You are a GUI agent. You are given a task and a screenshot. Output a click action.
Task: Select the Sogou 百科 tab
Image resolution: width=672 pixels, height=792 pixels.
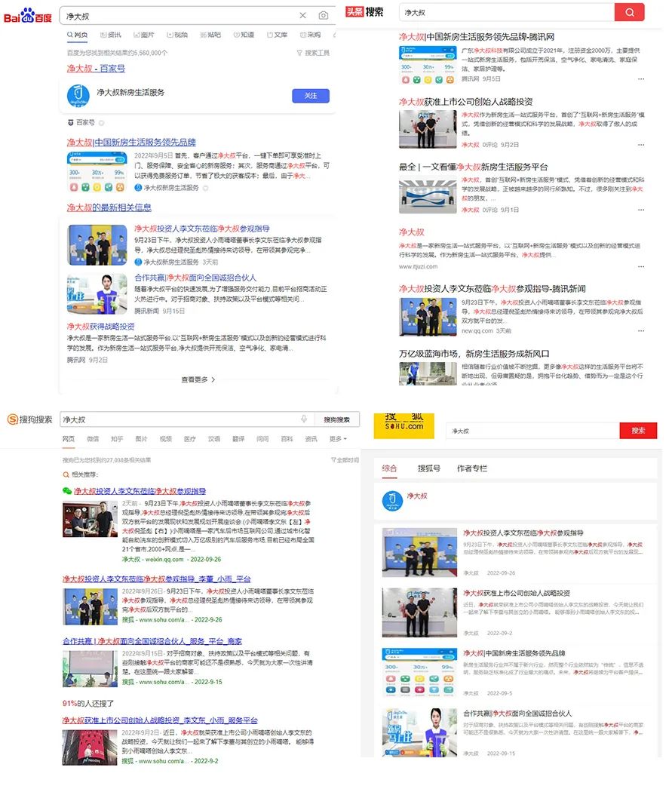click(x=287, y=439)
